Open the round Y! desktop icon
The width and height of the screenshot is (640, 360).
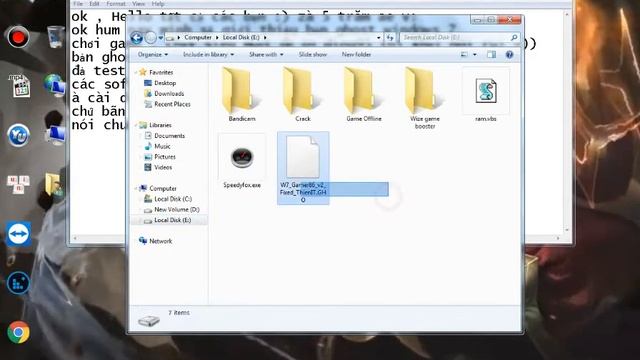pyautogui.click(x=18, y=135)
